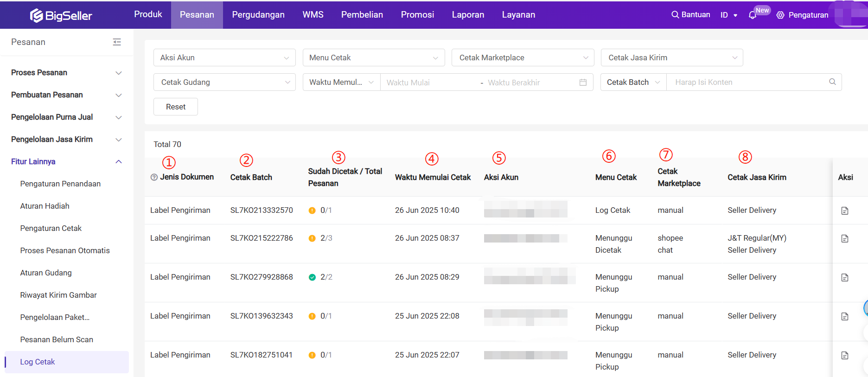Open the WMS menu

[x=313, y=15]
